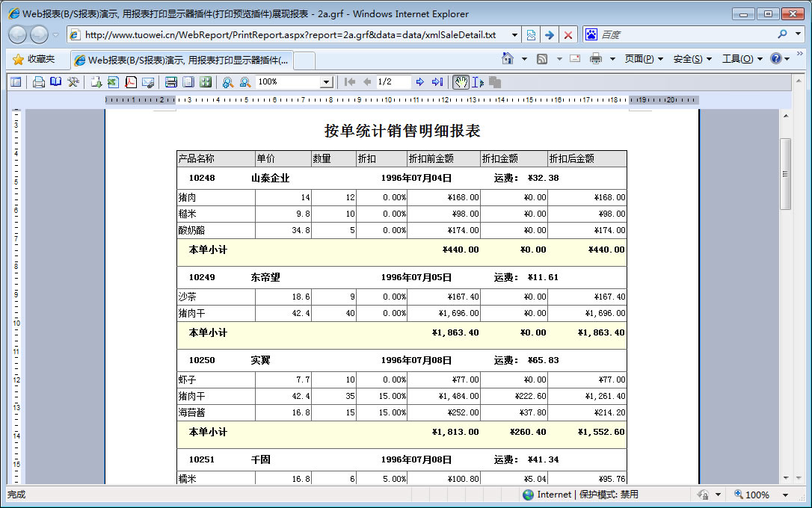Click the Export to Excel icon
This screenshot has height=508, width=812.
click(x=113, y=82)
